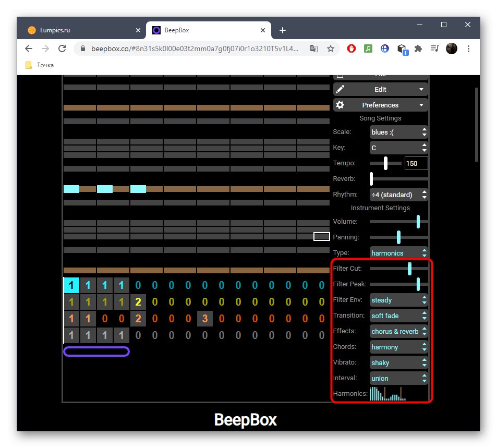Open Chrome three-dot menu
497x448 pixels.
[x=468, y=49]
